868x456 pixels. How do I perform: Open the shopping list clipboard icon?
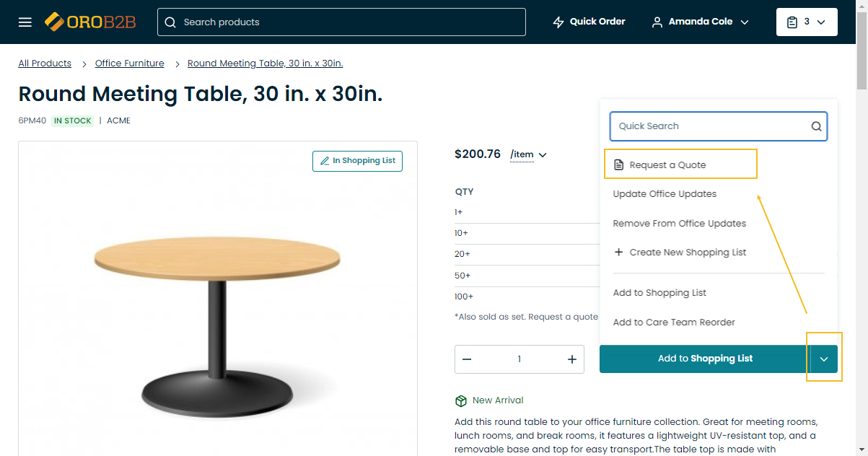point(792,22)
